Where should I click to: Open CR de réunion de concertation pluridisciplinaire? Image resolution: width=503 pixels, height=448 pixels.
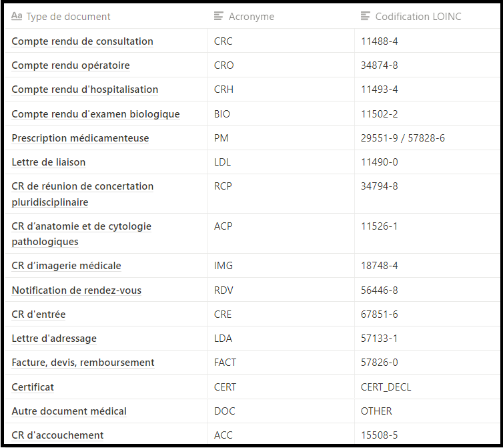click(x=82, y=194)
